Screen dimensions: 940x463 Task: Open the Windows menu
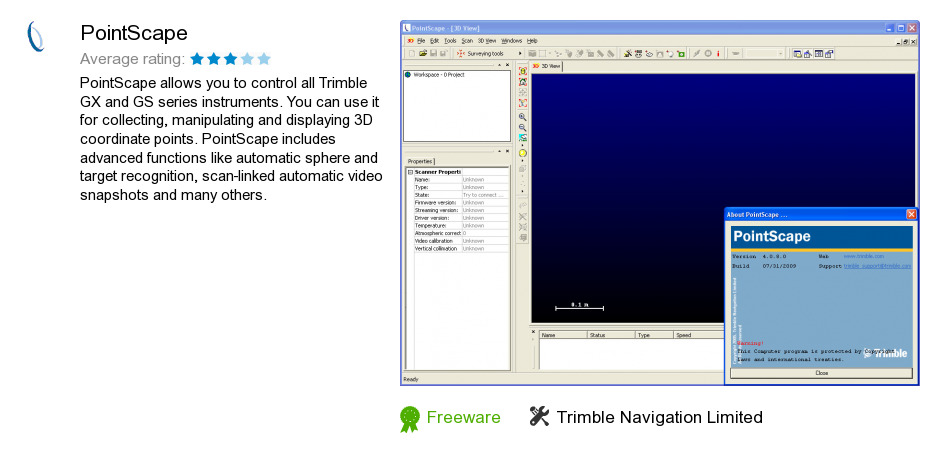(x=511, y=41)
